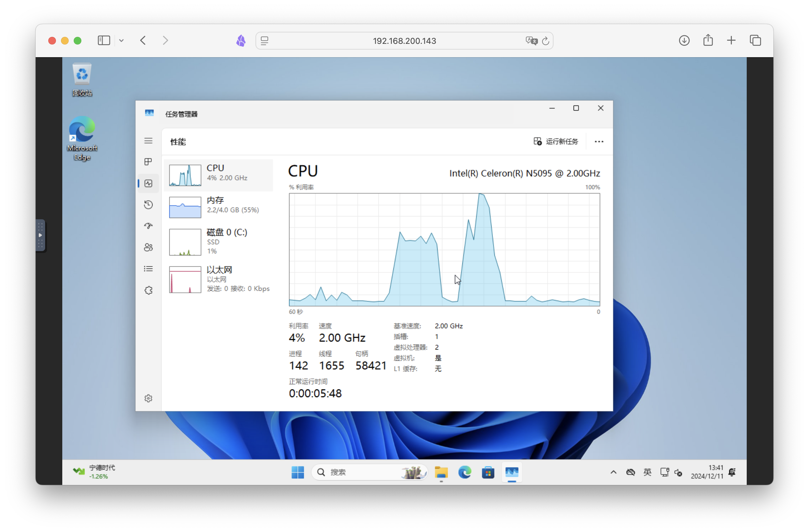Open the Processes page in sidebar
Screen dimensions: 809x532
[148, 162]
